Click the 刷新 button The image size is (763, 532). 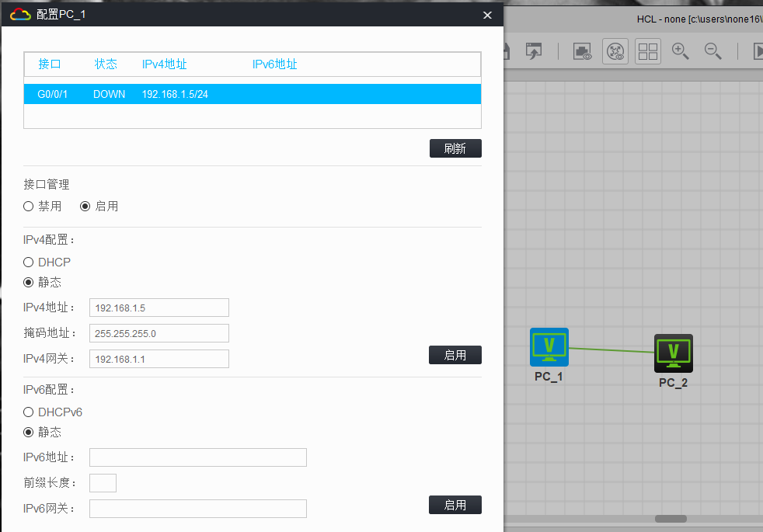[x=455, y=148]
